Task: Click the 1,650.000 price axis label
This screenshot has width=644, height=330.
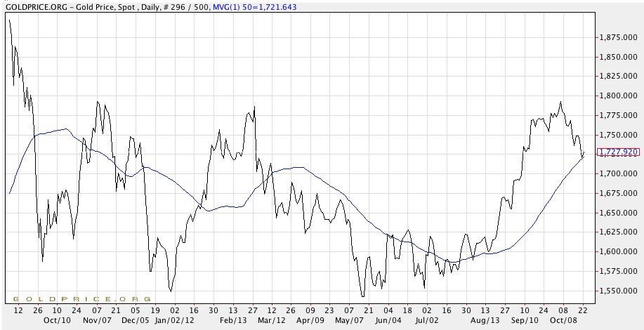Action: (x=619, y=213)
